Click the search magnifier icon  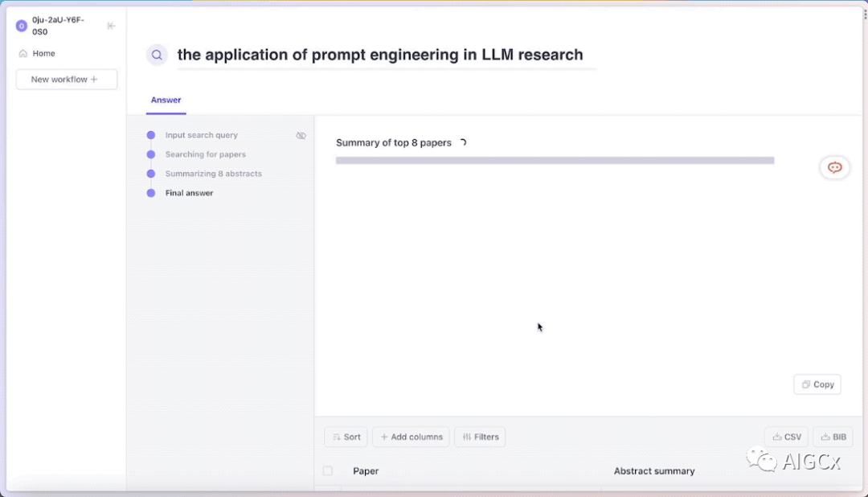(157, 55)
